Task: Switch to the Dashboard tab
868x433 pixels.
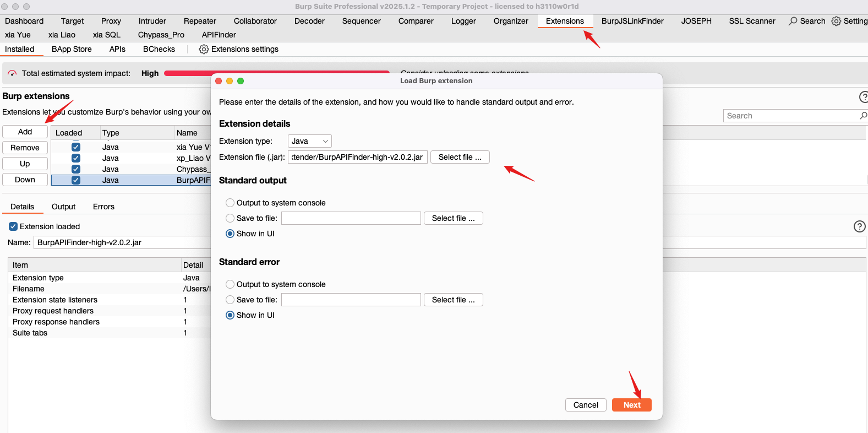Action: tap(24, 21)
